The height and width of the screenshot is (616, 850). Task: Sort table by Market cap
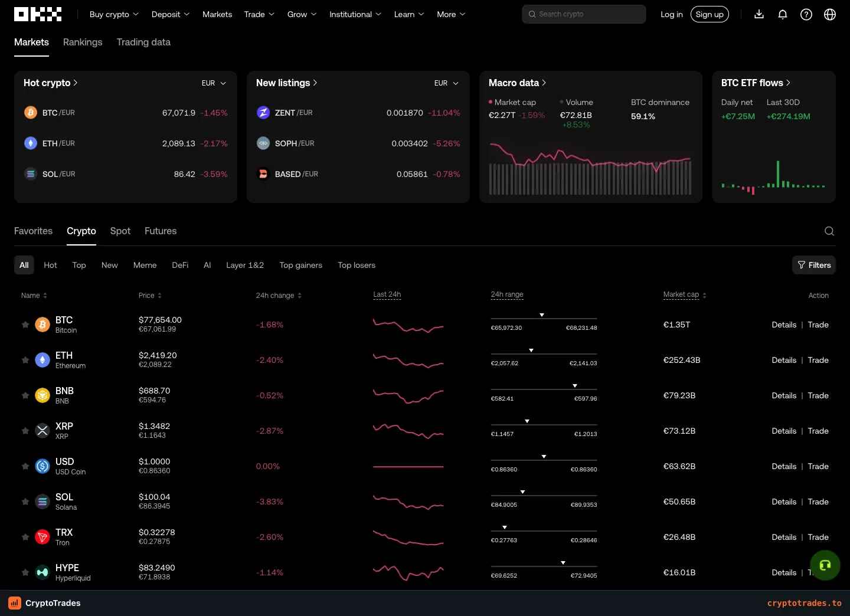(x=685, y=295)
